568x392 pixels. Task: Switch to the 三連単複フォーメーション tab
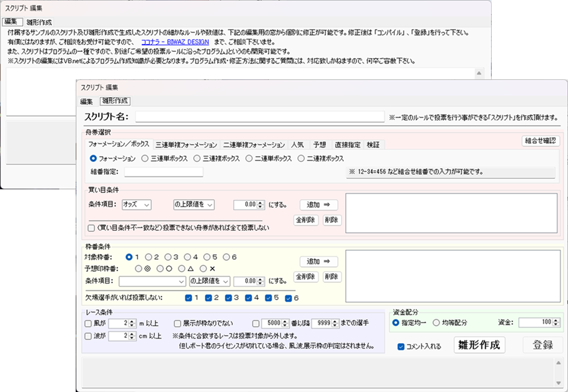coord(186,145)
